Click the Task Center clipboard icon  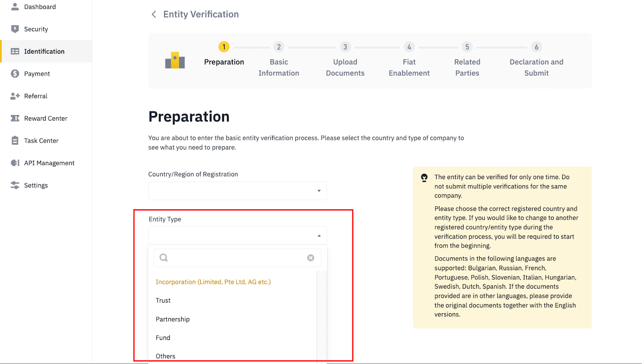pyautogui.click(x=15, y=140)
